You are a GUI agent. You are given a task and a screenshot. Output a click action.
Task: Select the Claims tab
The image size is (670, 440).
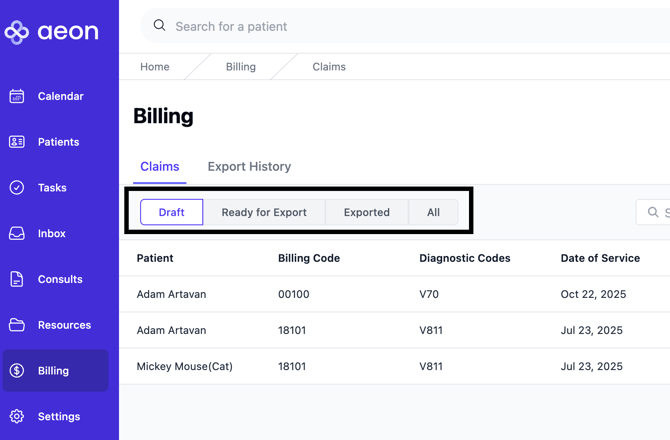160,167
